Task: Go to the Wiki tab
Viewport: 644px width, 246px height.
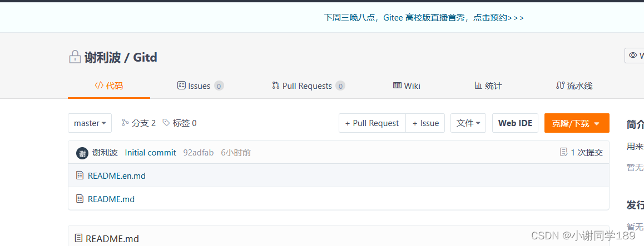Action: pos(407,86)
